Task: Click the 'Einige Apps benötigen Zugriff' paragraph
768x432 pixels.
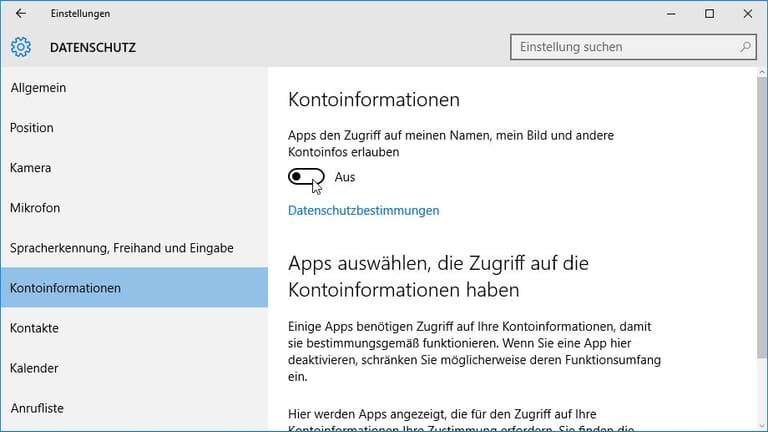Action: 474,352
